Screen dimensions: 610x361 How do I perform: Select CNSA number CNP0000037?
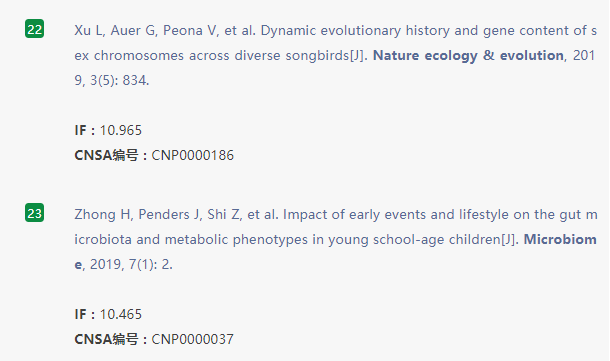click(193, 339)
